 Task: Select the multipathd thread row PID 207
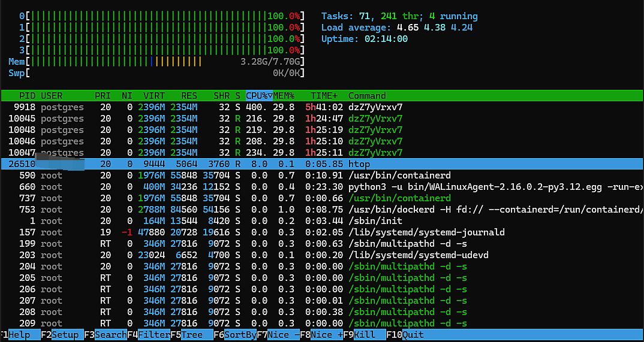[322, 301]
